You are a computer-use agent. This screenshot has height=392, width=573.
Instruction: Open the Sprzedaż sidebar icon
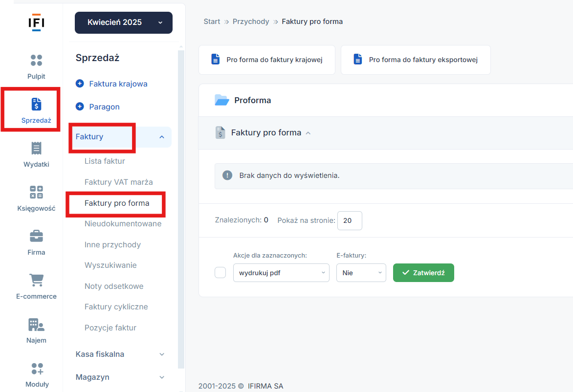[36, 104]
